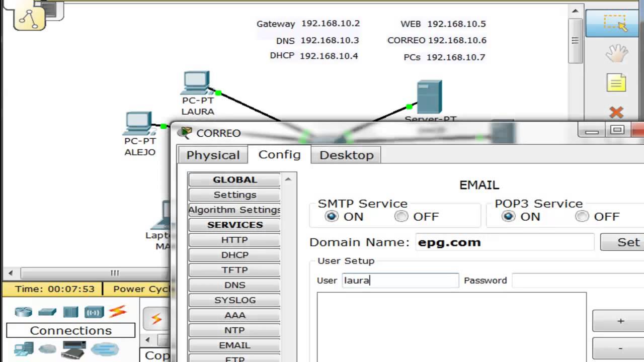
Task: Click the CORREO 192.168.10.6 note
Action: pos(437,40)
